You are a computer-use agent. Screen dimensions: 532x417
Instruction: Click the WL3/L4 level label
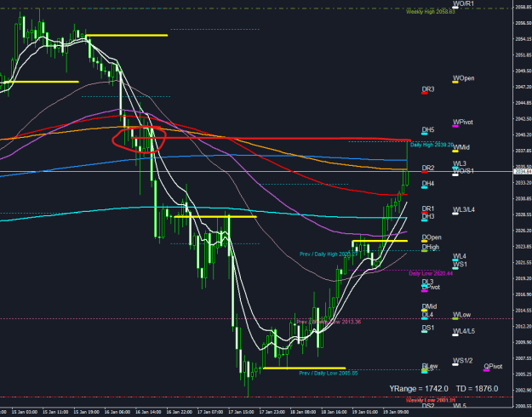[464, 209]
